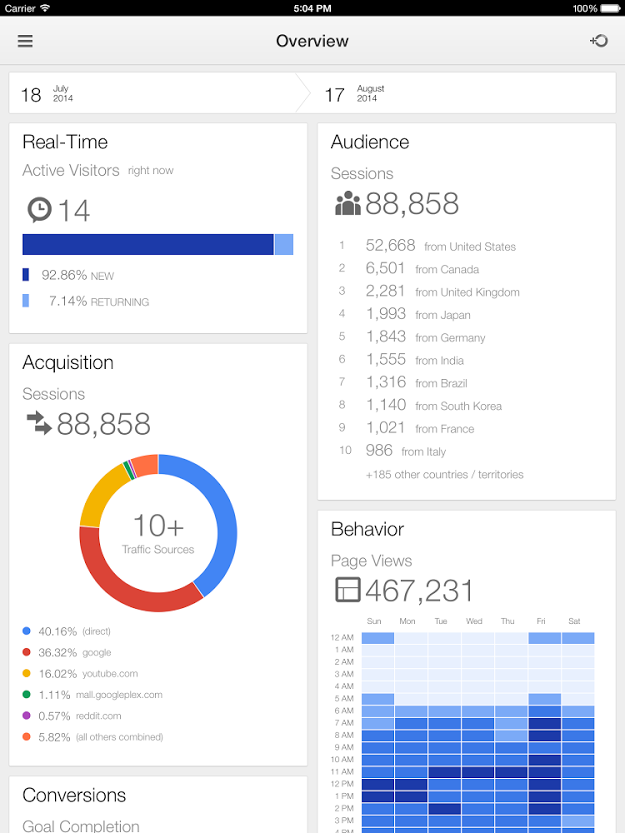Screen dimensions: 625x833
Task: View +185 other countries / territories
Action: pos(444,474)
